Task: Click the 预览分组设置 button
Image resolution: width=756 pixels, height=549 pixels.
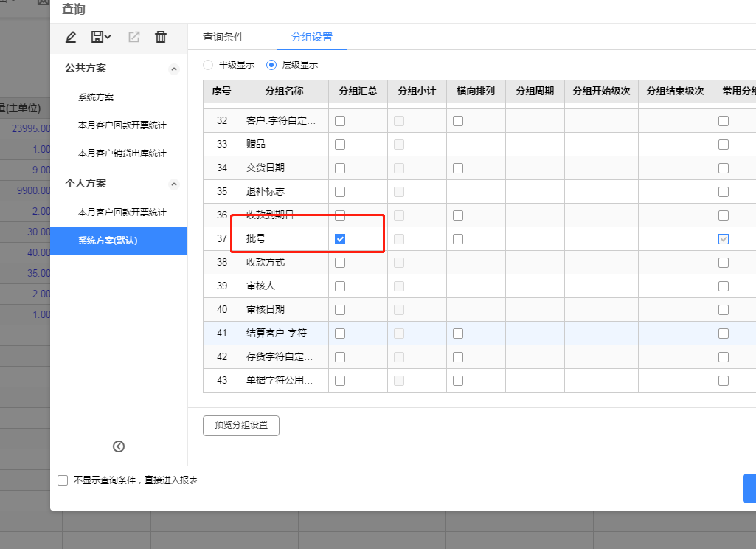Action: [x=241, y=426]
